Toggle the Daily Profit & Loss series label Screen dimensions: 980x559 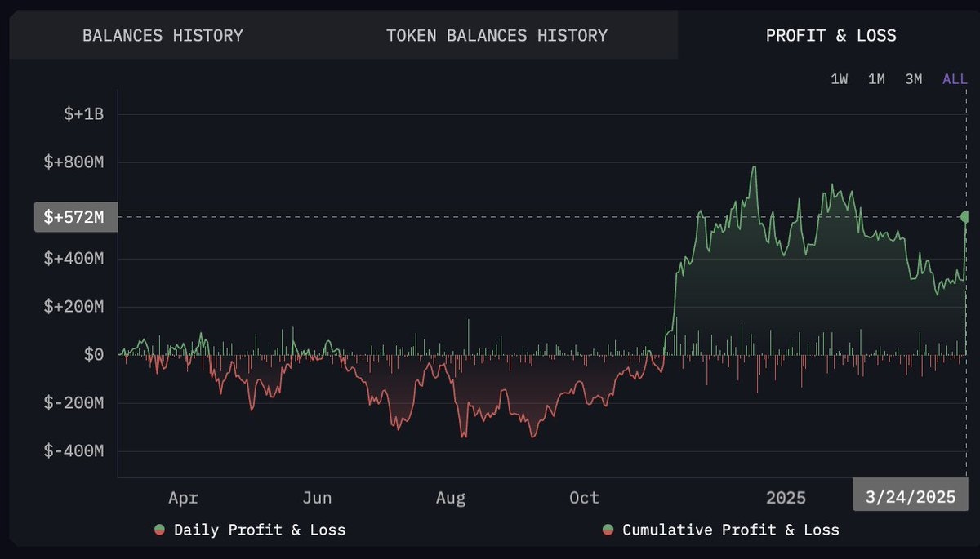pyautogui.click(x=260, y=530)
